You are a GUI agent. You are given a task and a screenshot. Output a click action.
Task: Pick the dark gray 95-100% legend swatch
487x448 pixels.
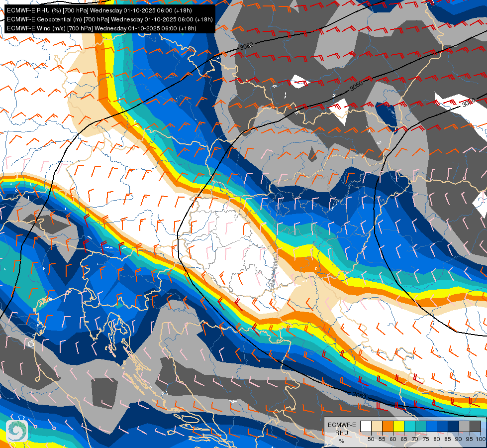pos(475,426)
